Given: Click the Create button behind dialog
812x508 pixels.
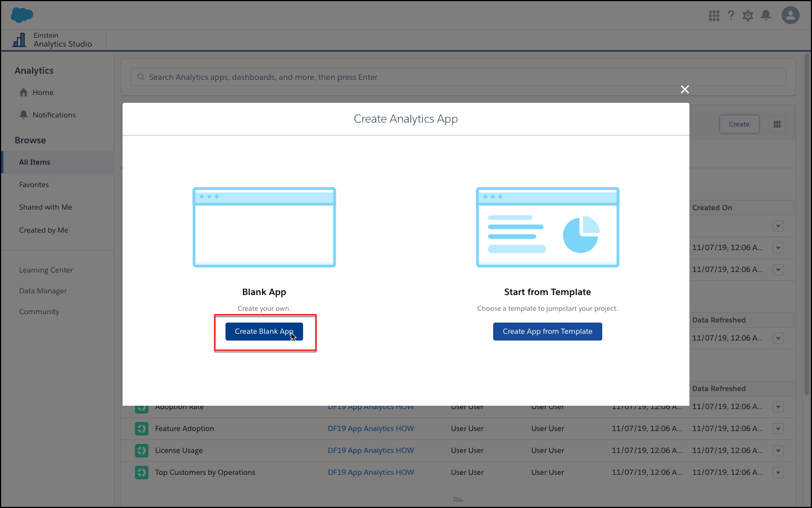Looking at the screenshot, I should coord(739,124).
